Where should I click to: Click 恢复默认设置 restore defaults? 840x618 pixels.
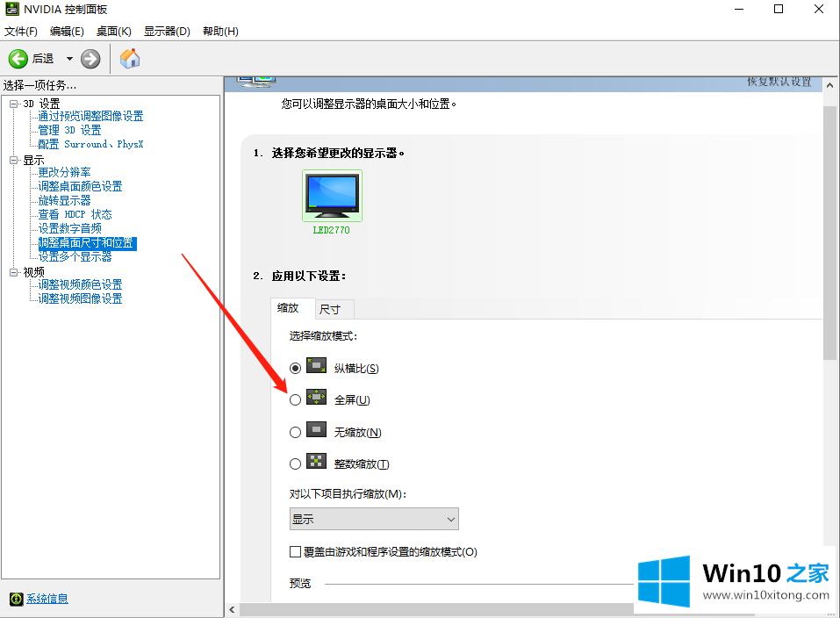779,82
